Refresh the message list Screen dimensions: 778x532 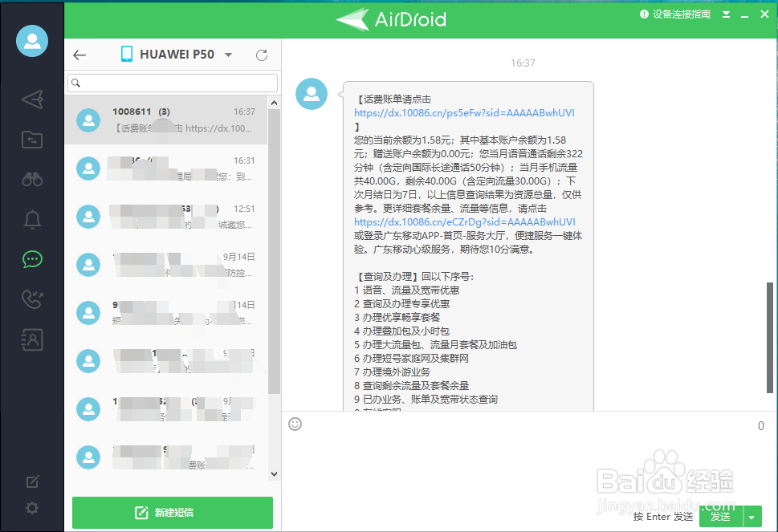click(x=262, y=55)
